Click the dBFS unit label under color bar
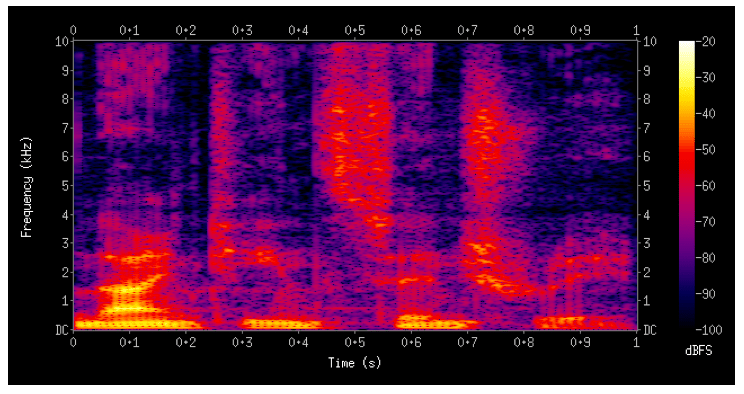The image size is (744, 394). pos(699,351)
